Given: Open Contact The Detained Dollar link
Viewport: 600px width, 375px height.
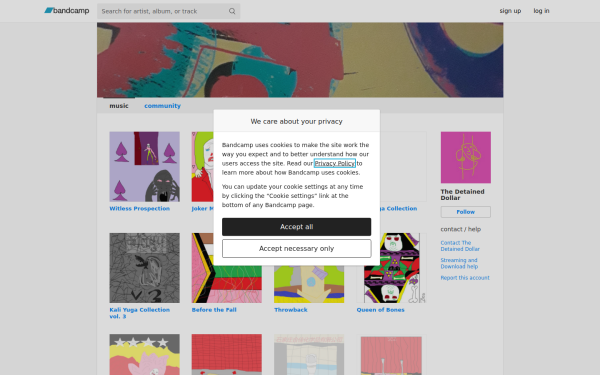Looking at the screenshot, I should coord(460,246).
